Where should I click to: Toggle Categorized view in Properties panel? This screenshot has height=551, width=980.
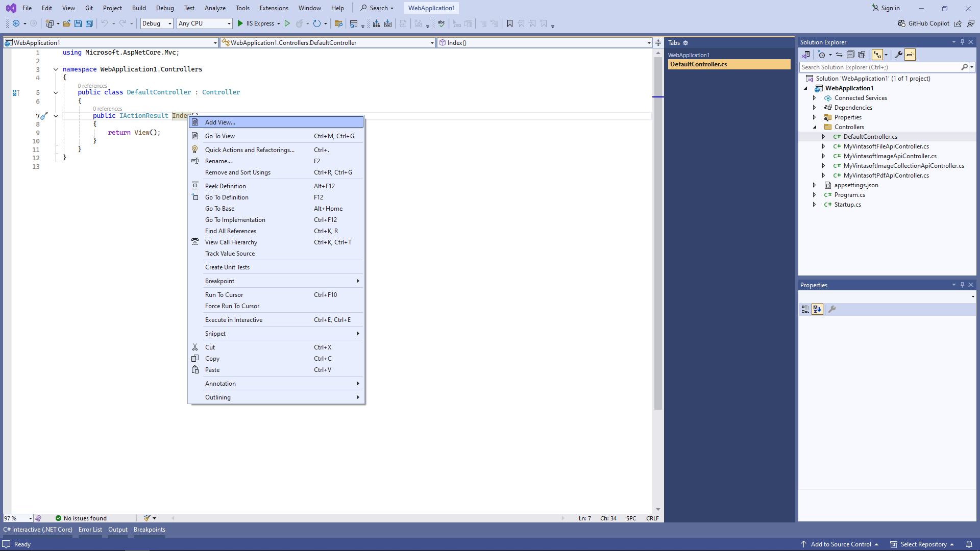(805, 309)
